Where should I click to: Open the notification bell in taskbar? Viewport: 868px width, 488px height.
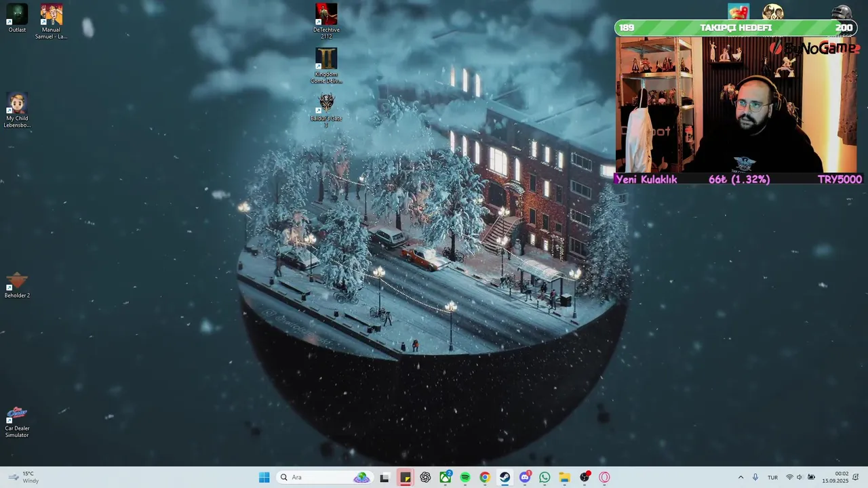pos(856,477)
